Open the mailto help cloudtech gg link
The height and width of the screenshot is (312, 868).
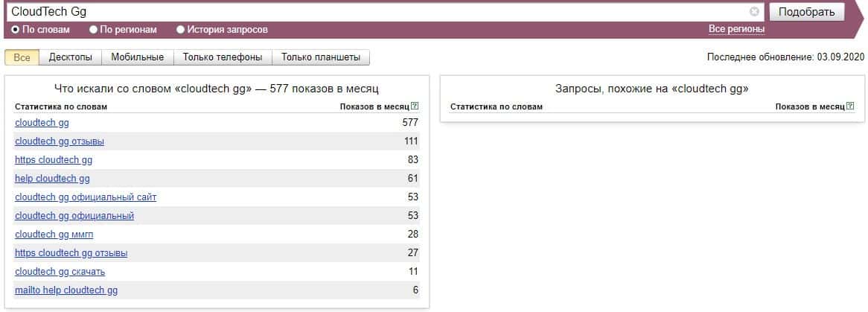(66, 290)
